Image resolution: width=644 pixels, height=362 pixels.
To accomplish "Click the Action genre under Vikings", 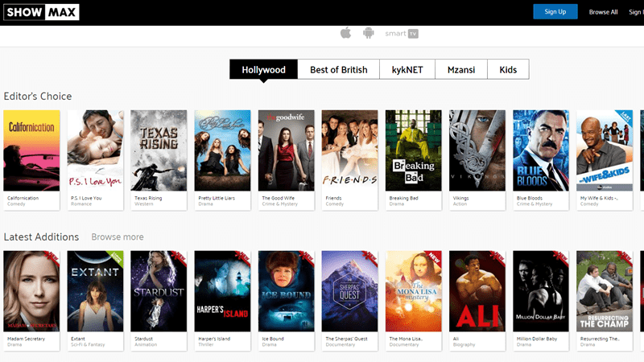I will click(x=460, y=204).
